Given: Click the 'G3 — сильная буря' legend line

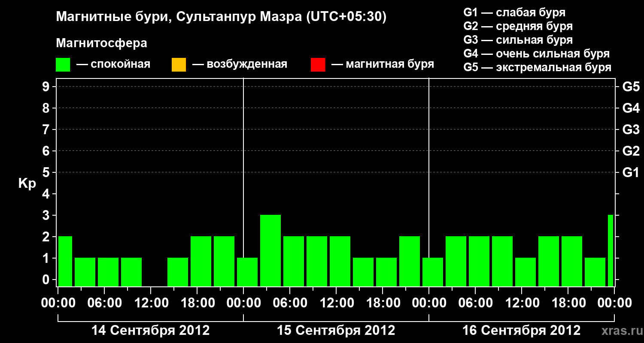Looking at the screenshot, I should [518, 40].
